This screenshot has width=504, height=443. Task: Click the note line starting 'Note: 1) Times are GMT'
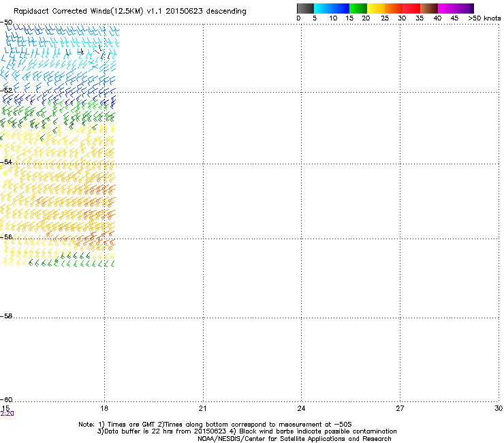coord(215,425)
